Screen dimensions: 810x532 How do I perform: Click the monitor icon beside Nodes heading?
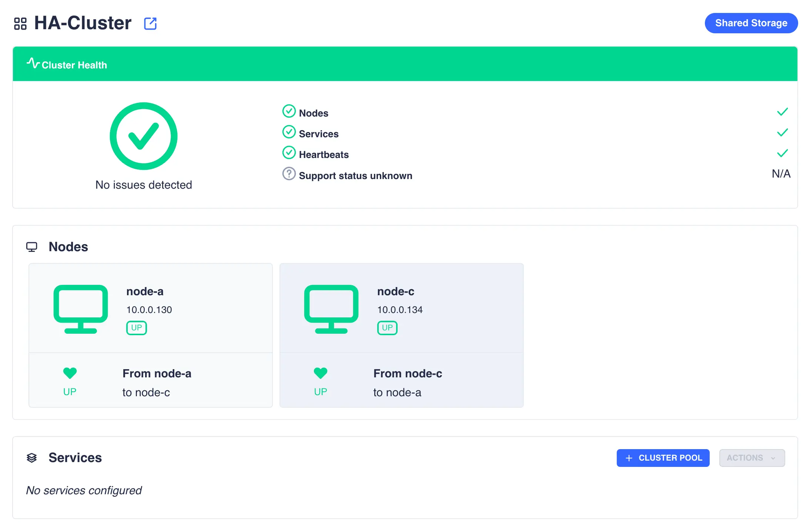(32, 246)
